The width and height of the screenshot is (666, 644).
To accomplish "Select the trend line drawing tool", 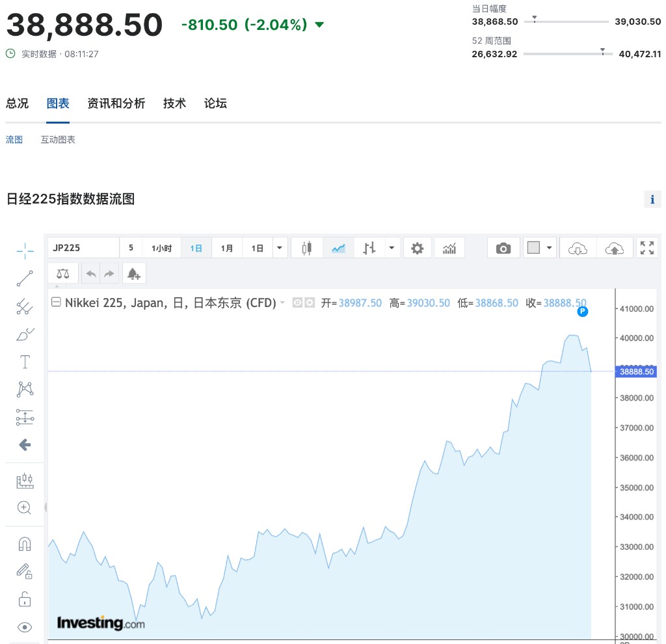I will pyautogui.click(x=25, y=278).
